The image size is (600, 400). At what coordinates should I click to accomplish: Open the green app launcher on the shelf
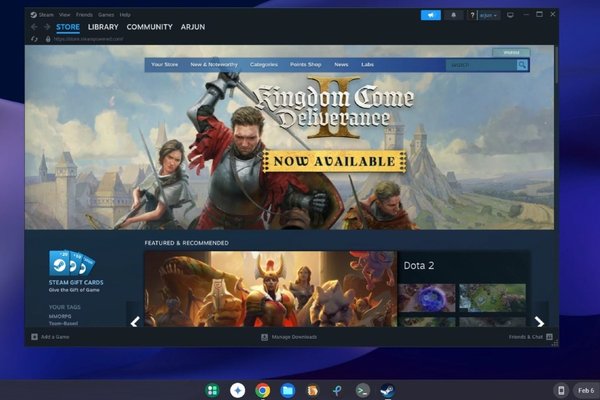pyautogui.click(x=212, y=390)
